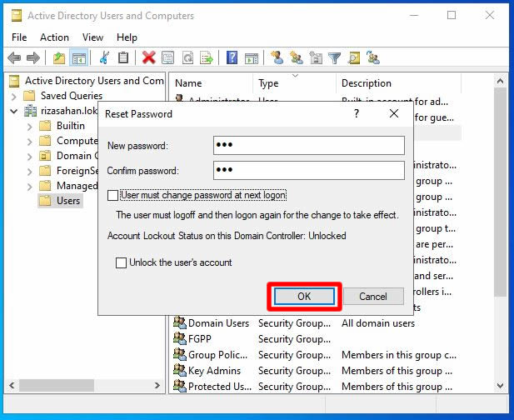Click the rizasahan domain icon in tree
This screenshot has width=514, height=420.
[31, 111]
